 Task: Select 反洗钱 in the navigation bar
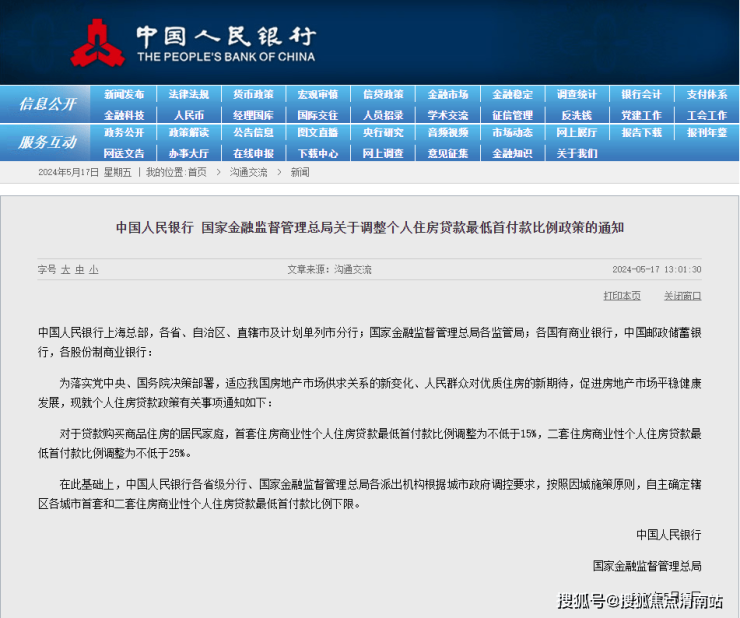click(576, 115)
